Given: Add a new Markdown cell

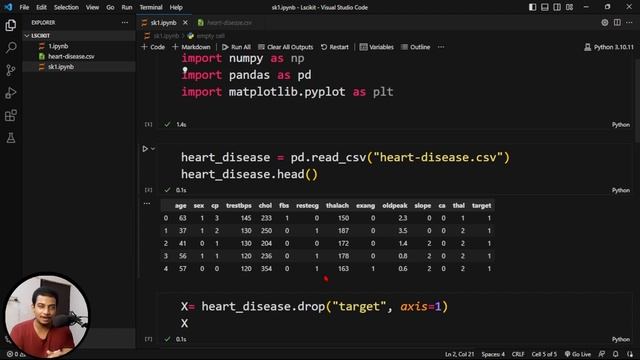Looking at the screenshot, I should click(x=191, y=47).
